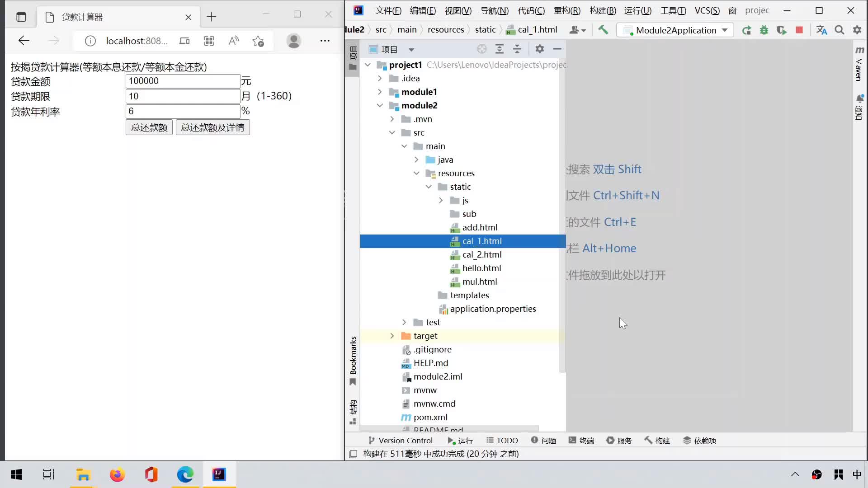Open the 导航(N) menu

494,10
